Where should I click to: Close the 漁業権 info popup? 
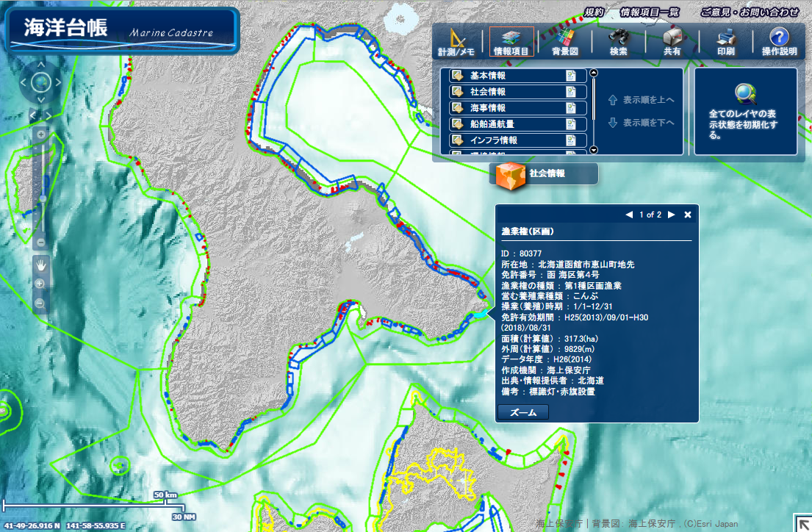[688, 215]
